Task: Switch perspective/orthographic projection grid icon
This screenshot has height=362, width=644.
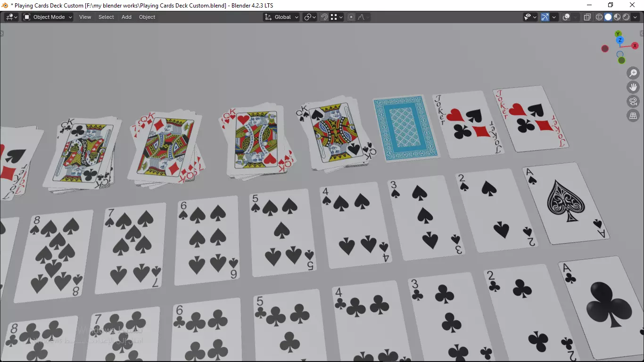Action: pos(633,115)
